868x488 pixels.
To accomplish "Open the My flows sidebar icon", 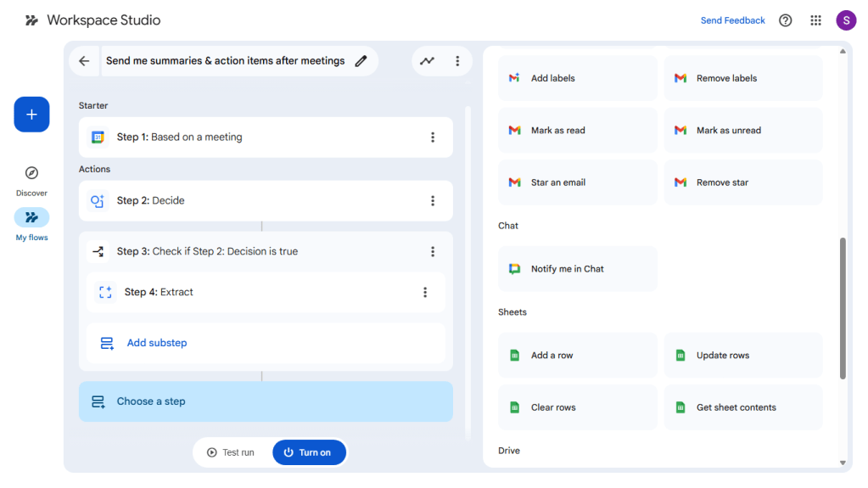I will [x=31, y=217].
